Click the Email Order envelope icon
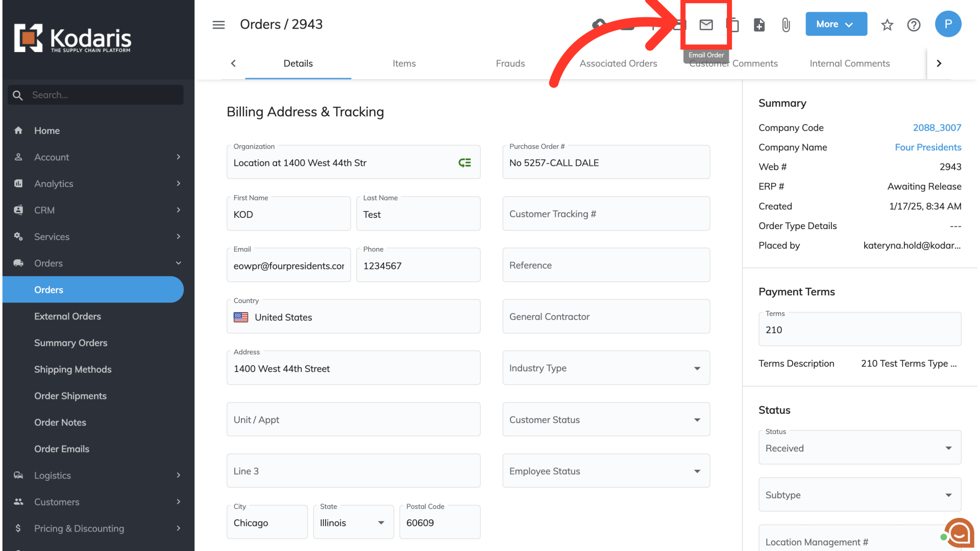 click(706, 24)
